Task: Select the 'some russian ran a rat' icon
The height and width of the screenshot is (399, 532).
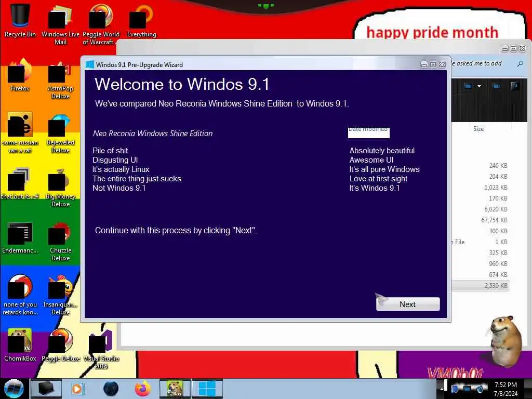Action: (20, 132)
